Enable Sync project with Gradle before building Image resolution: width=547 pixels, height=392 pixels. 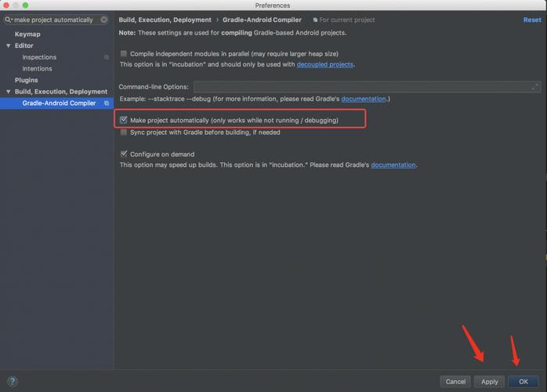click(x=124, y=132)
